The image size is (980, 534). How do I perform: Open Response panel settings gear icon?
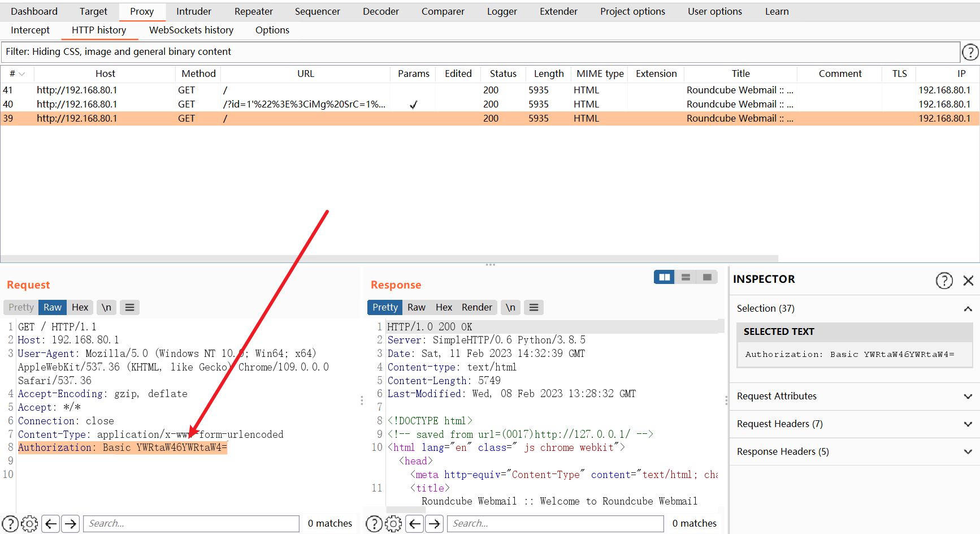[x=393, y=524]
